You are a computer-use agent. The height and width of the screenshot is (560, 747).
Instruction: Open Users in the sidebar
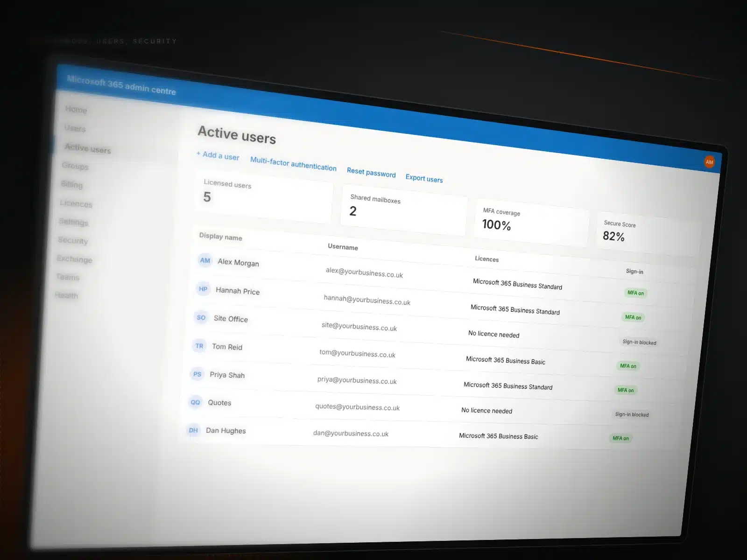(x=75, y=128)
